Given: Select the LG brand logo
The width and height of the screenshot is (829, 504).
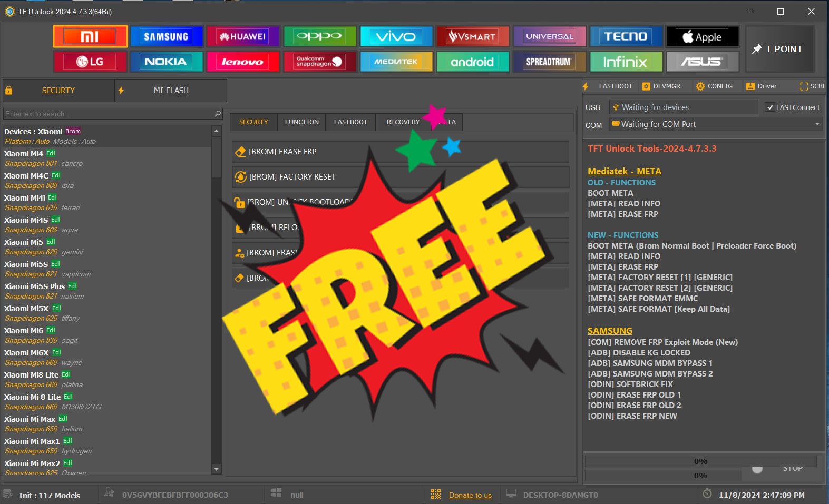Looking at the screenshot, I should (x=90, y=62).
